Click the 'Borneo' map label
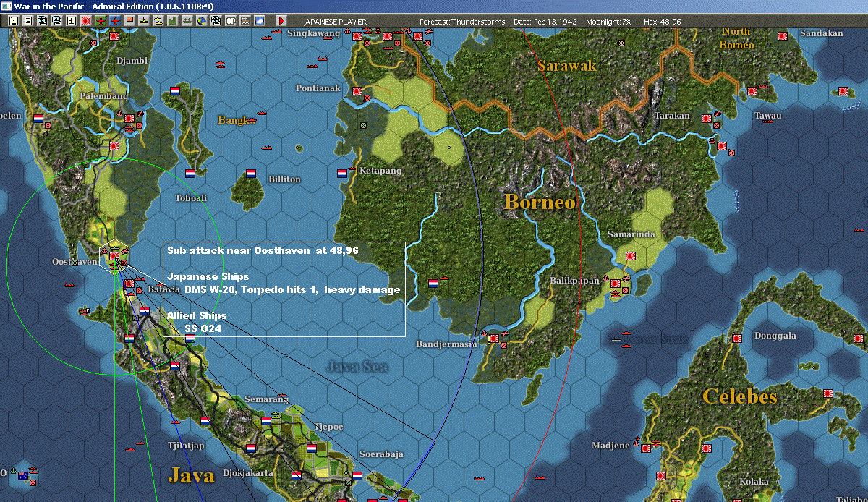The height and width of the screenshot is (502, 868). 540,202
